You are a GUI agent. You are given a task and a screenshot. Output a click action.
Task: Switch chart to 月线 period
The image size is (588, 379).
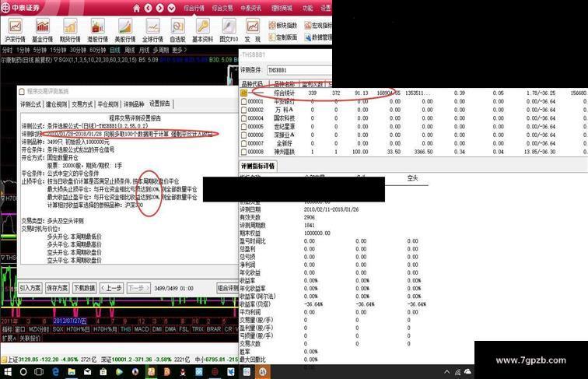pos(144,50)
